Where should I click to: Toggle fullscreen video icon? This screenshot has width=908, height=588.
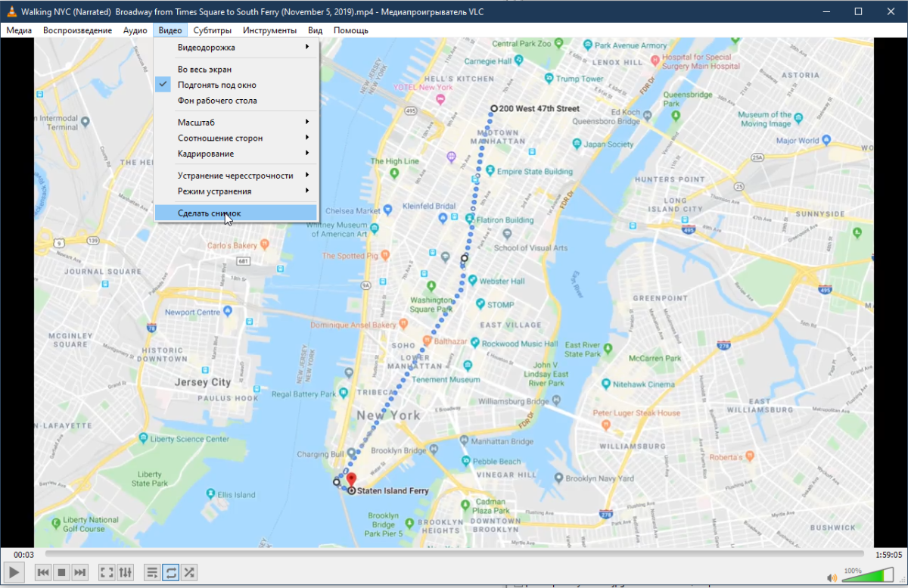pos(107,572)
